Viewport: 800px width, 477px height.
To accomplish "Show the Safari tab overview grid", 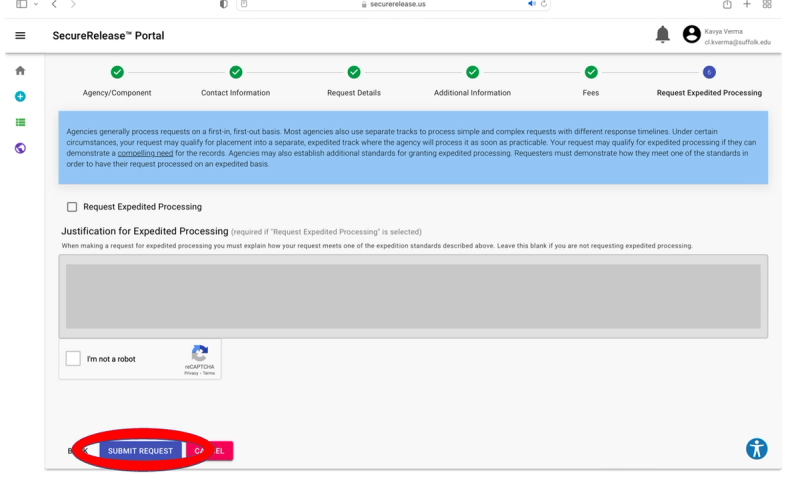I will [767, 5].
